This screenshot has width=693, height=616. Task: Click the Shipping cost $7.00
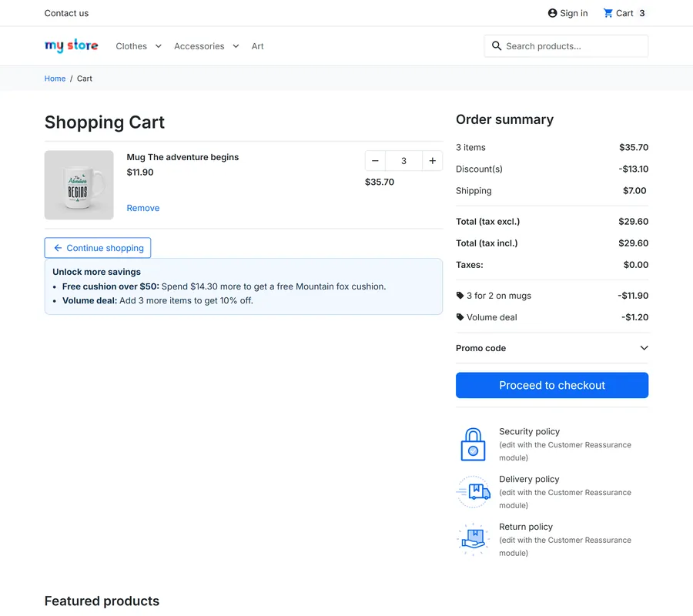coord(634,190)
